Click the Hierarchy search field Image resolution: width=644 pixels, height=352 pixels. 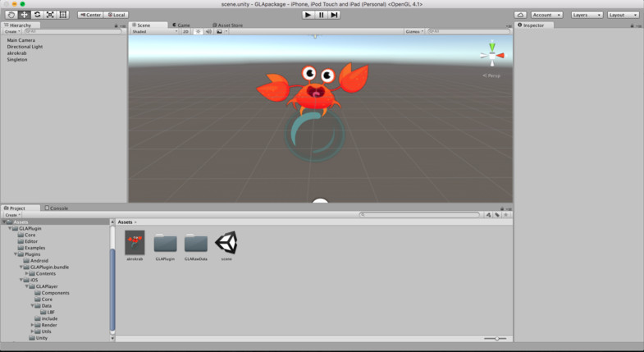pos(72,32)
